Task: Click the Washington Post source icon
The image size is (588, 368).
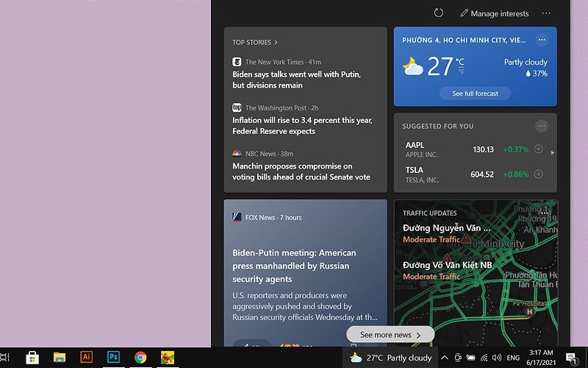Action: [x=237, y=107]
